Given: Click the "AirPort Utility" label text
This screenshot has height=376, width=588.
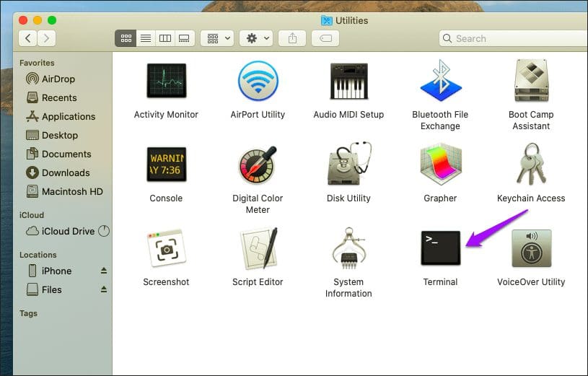Looking at the screenshot, I should [258, 115].
